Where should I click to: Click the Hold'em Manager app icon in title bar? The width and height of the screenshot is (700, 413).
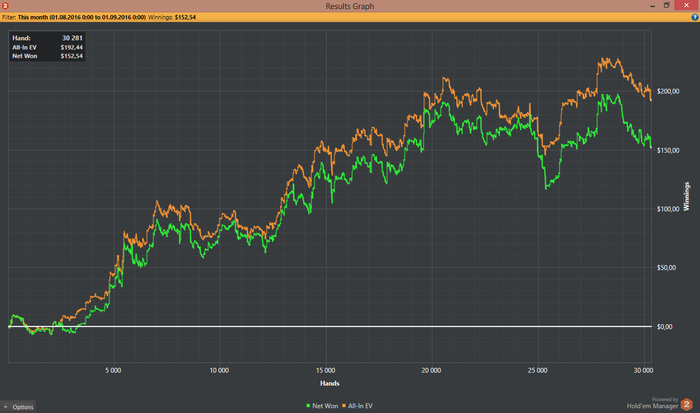pyautogui.click(x=5, y=6)
